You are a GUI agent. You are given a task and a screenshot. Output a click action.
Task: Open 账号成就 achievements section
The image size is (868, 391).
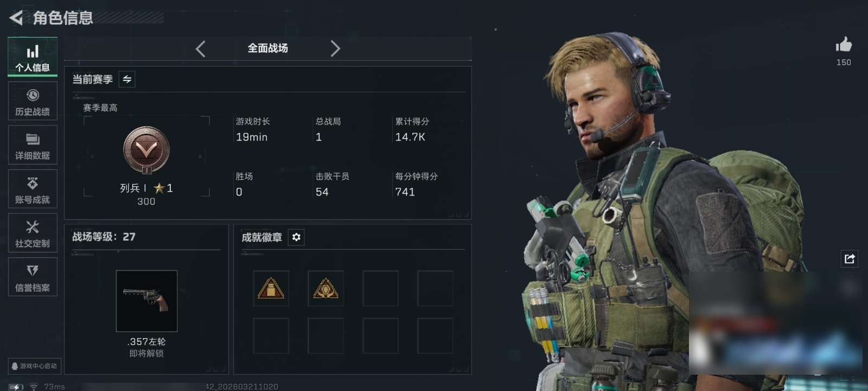click(x=33, y=189)
